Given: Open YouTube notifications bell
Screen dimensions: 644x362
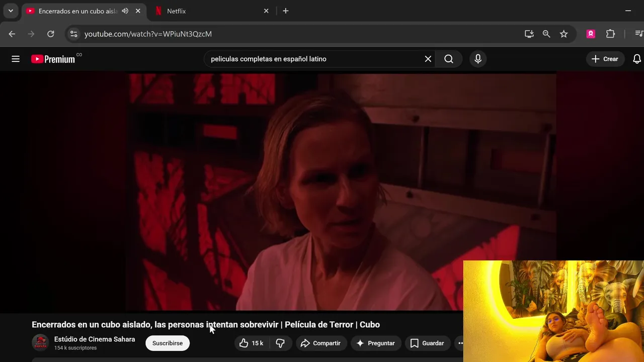Looking at the screenshot, I should [x=636, y=59].
